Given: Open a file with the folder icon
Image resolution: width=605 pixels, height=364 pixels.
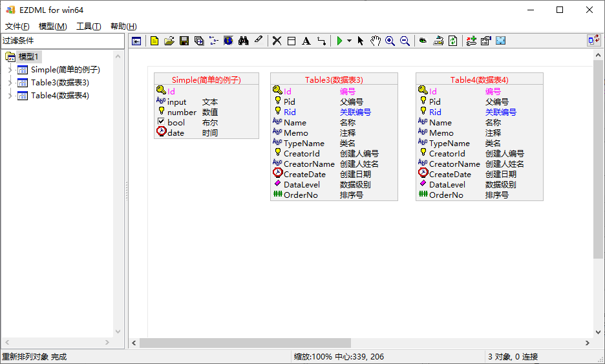Looking at the screenshot, I should (169, 41).
